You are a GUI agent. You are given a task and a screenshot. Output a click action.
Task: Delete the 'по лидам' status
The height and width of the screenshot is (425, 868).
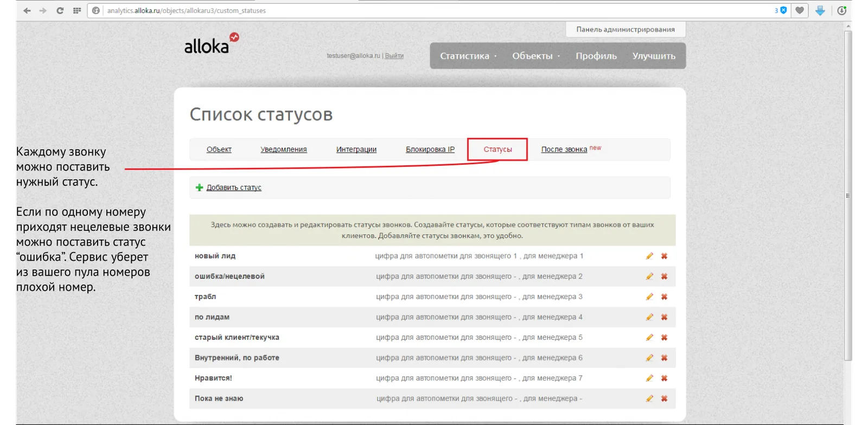click(x=664, y=317)
